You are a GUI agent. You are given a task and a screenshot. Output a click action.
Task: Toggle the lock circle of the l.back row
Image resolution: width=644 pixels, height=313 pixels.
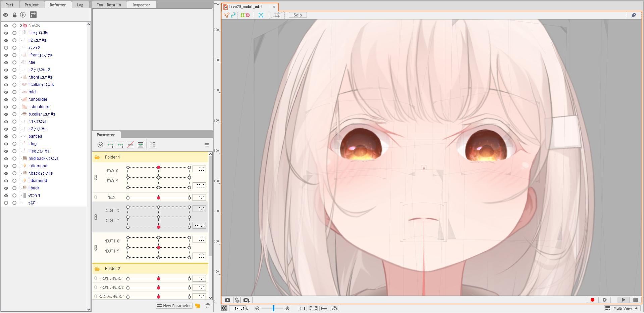tap(14, 188)
